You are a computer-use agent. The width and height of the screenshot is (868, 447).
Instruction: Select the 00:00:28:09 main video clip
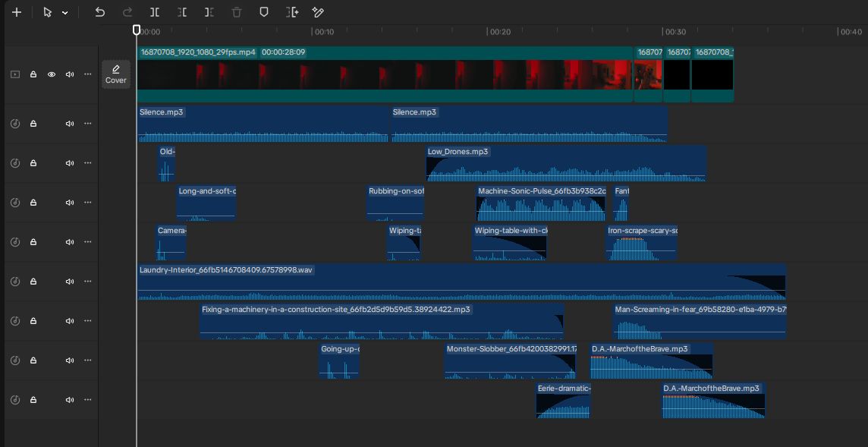click(x=385, y=74)
